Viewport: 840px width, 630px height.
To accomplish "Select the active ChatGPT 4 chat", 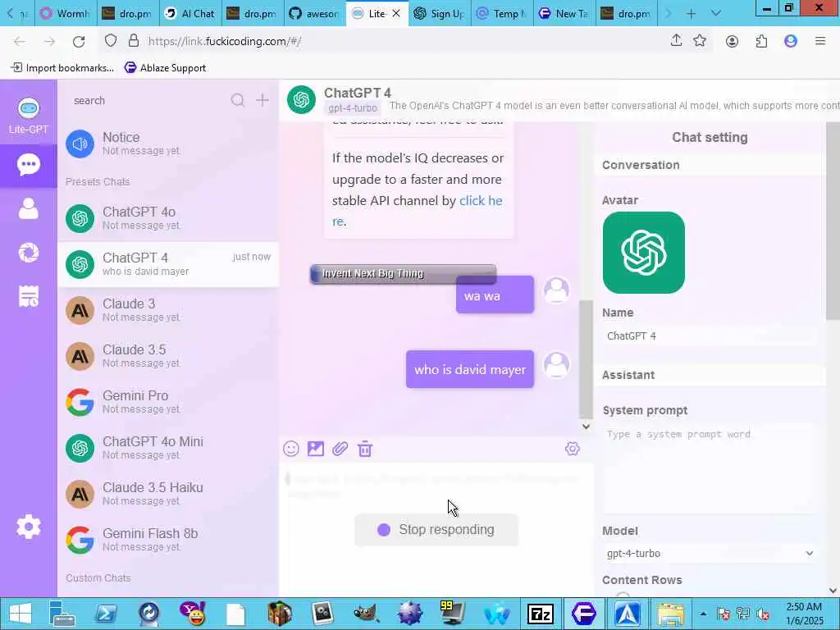I will [x=168, y=264].
